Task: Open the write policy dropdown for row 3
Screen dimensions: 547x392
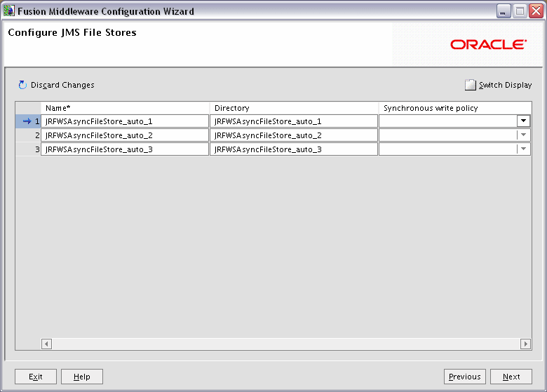Action: pyautogui.click(x=523, y=149)
